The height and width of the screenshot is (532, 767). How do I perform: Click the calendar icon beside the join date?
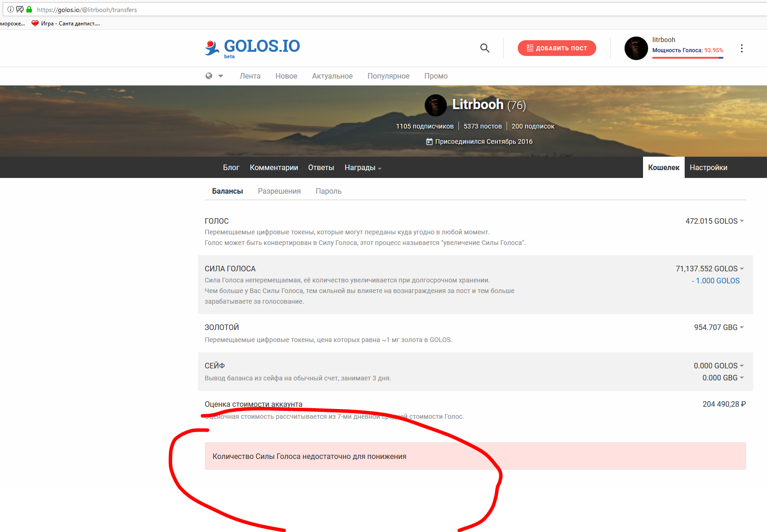click(429, 141)
